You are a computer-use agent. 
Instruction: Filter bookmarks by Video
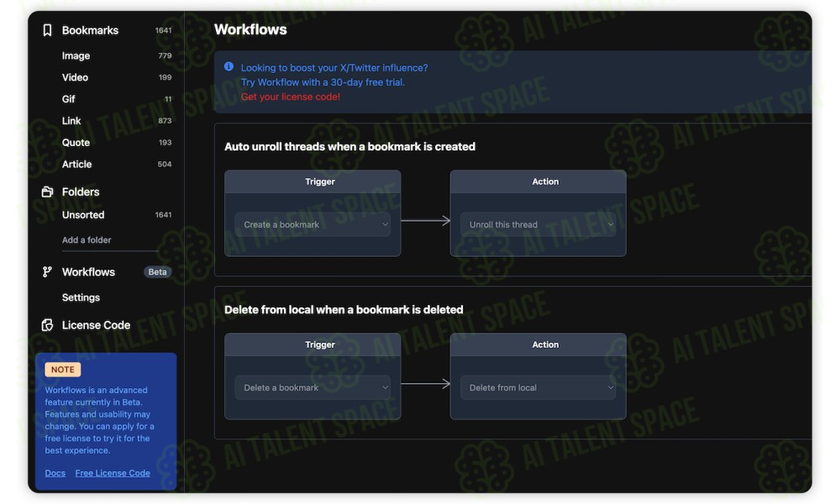pyautogui.click(x=75, y=77)
